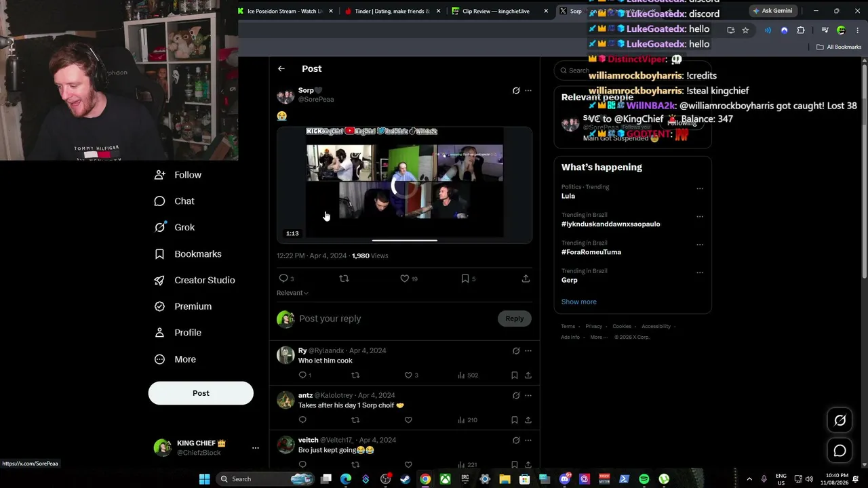Like Ry's reply "Who let him cook"
Viewport: 868px width, 488px height.
(x=408, y=375)
